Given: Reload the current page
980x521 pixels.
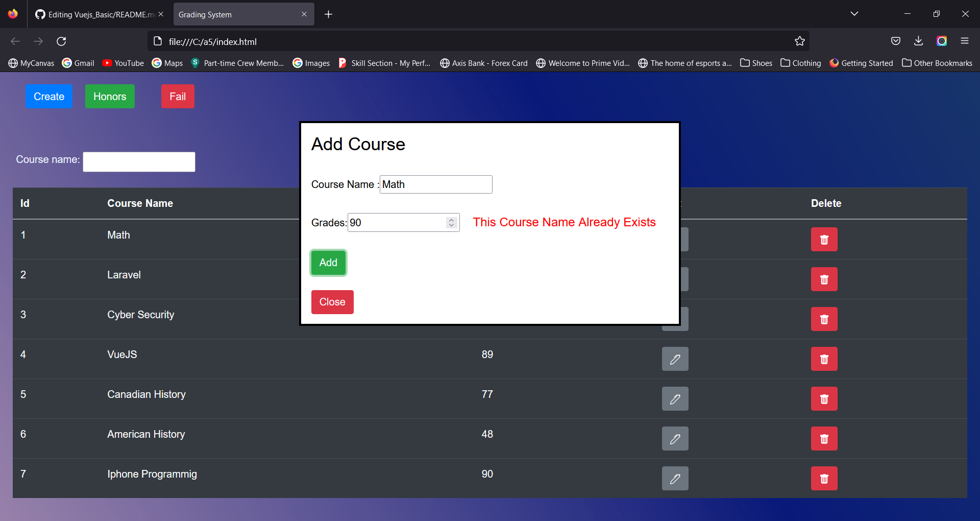Looking at the screenshot, I should click(x=61, y=41).
